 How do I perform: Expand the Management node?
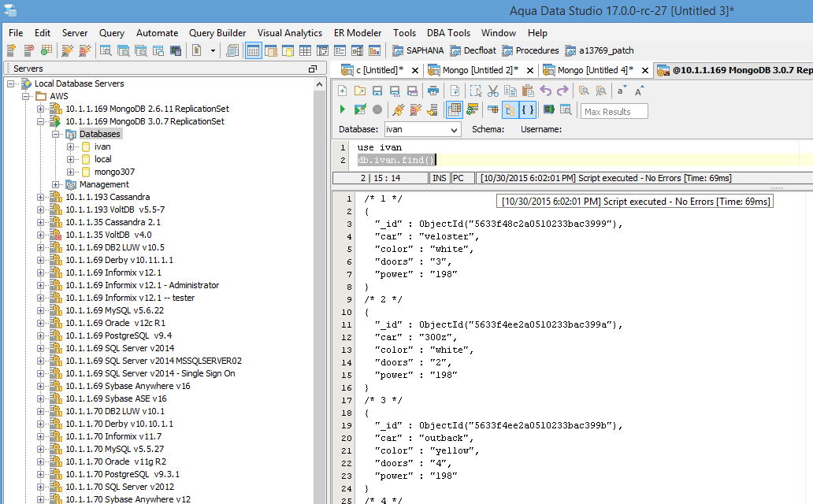[x=55, y=184]
